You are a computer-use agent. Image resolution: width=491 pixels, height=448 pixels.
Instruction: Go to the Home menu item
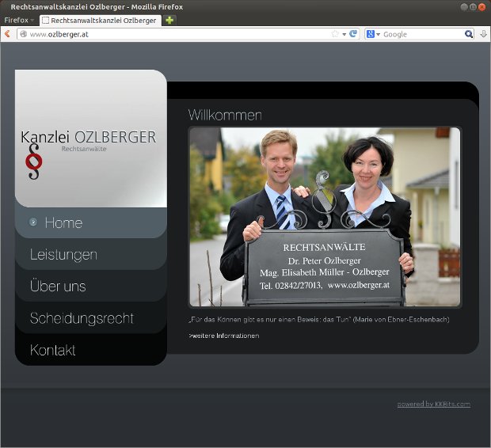click(x=91, y=222)
